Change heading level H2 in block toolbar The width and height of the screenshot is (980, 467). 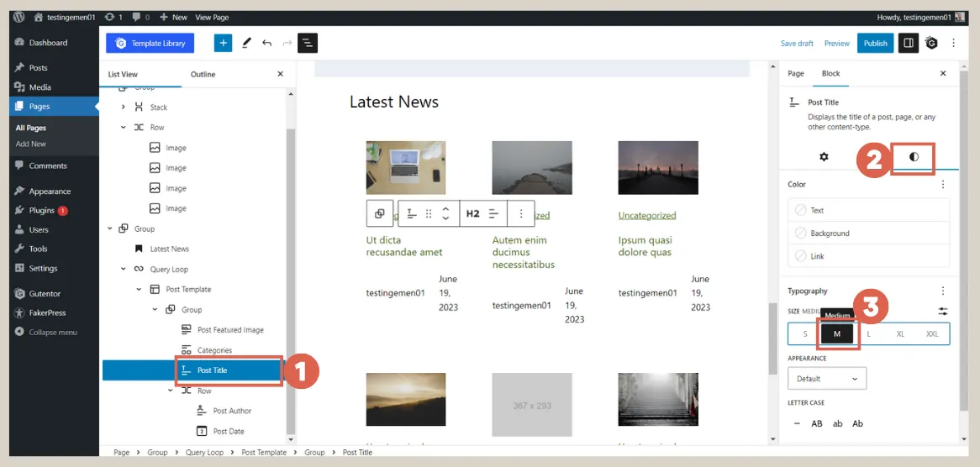(473, 213)
